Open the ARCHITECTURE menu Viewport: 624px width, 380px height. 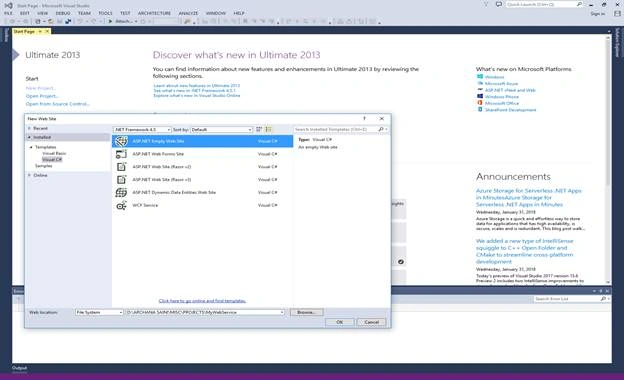(154, 13)
